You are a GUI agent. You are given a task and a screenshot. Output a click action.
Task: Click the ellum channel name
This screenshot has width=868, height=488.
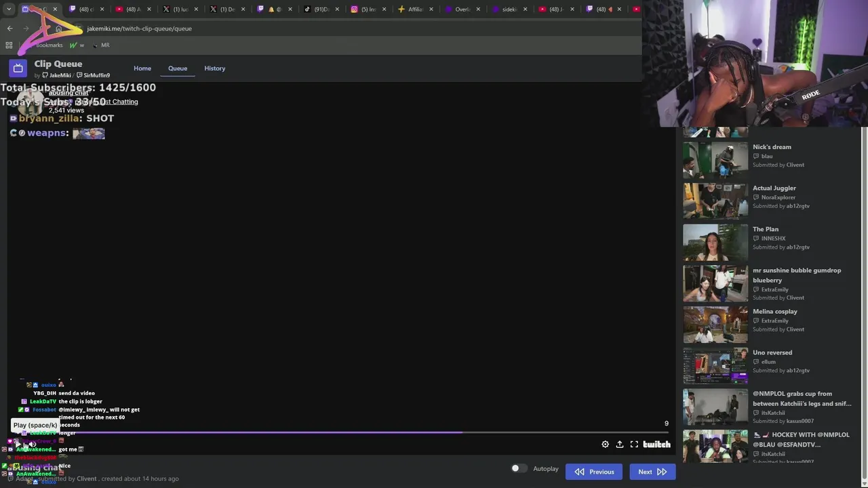coord(768,362)
